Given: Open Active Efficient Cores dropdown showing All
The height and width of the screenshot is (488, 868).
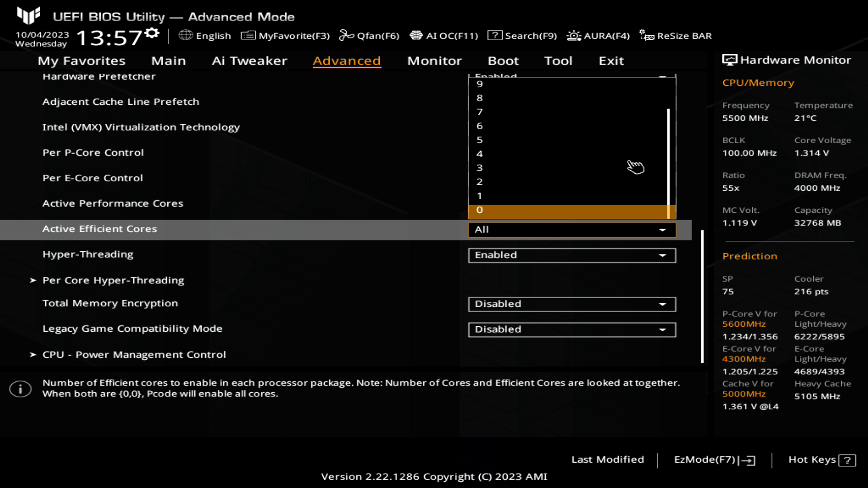Looking at the screenshot, I should 572,230.
